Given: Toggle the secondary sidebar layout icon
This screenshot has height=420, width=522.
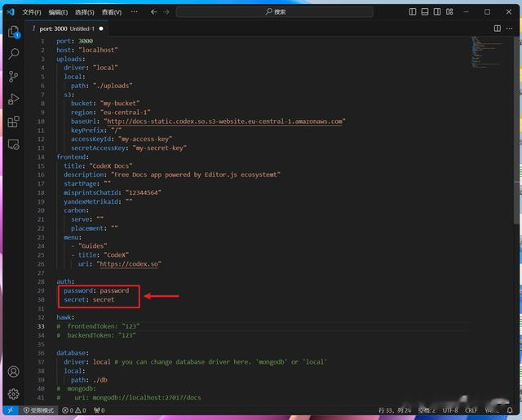Looking at the screenshot, I should [437, 12].
